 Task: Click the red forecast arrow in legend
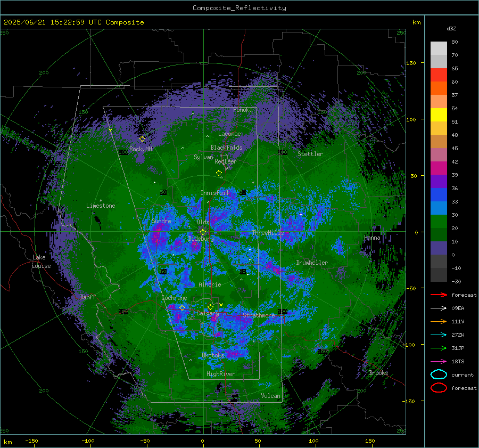439,295
